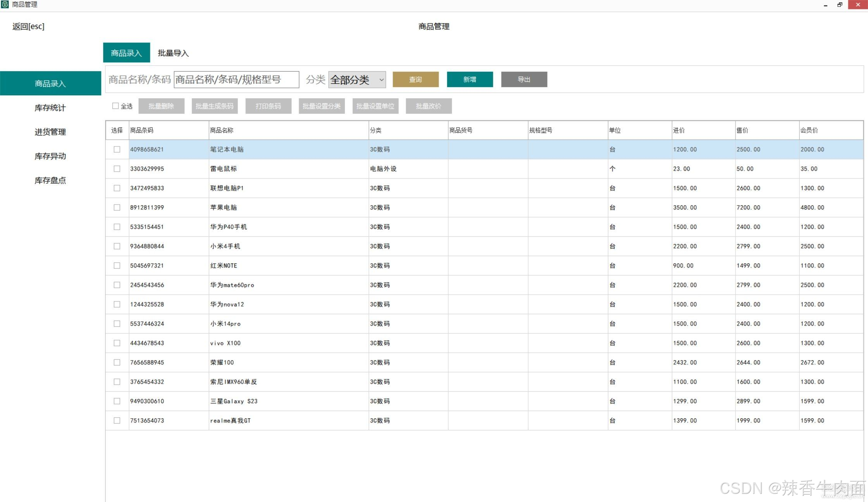Screen dimensions: 868x502
Task: Click 批量设置分类 batch category button
Action: point(322,106)
